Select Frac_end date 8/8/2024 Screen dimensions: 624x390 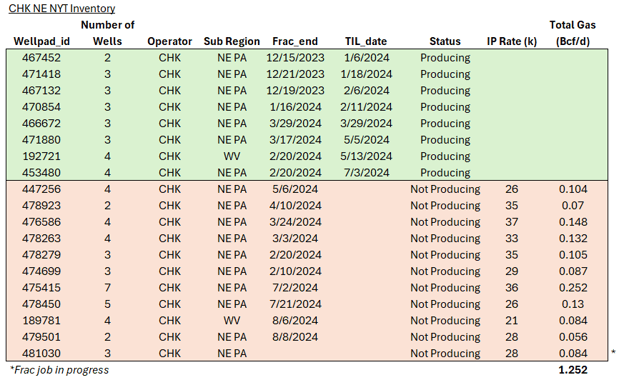pyautogui.click(x=295, y=337)
